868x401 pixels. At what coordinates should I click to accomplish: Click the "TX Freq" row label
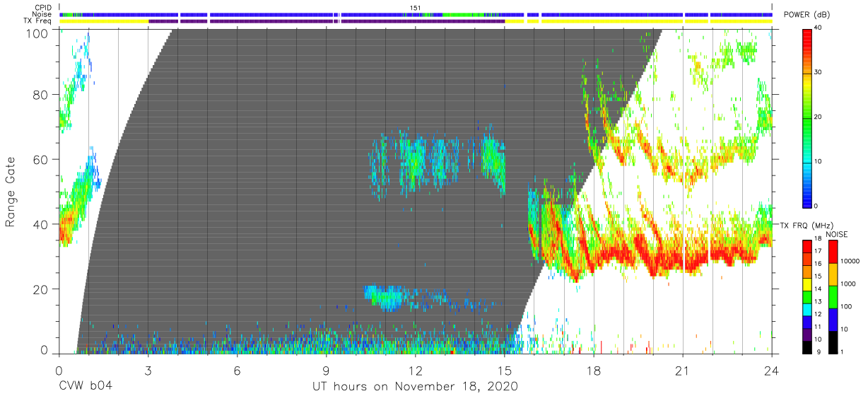37,21
